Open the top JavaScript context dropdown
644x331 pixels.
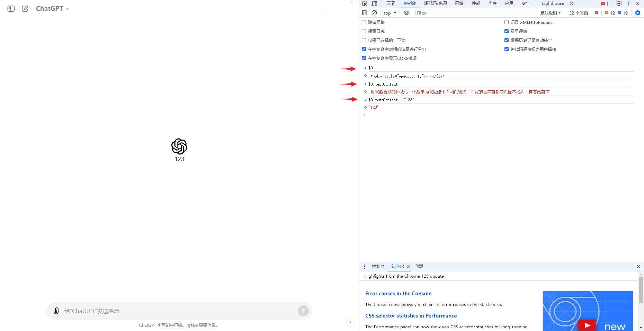pyautogui.click(x=390, y=13)
